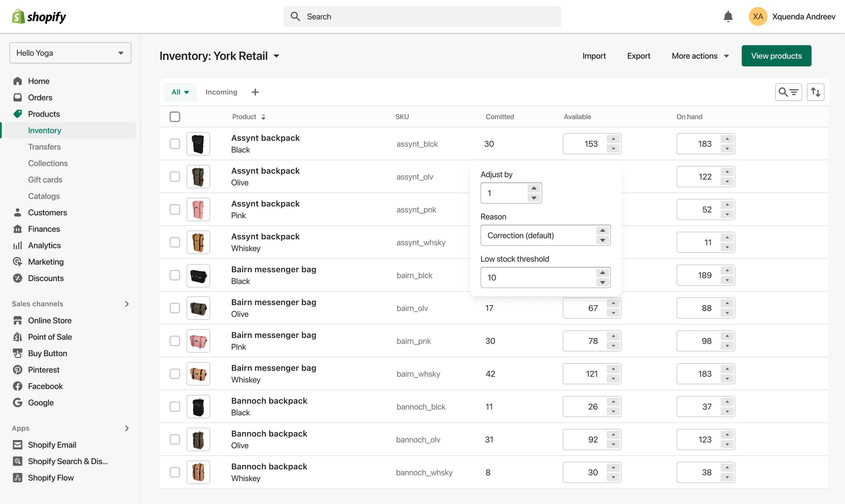Select the Bannoch backpack Whiskey checkbox

pos(175,472)
